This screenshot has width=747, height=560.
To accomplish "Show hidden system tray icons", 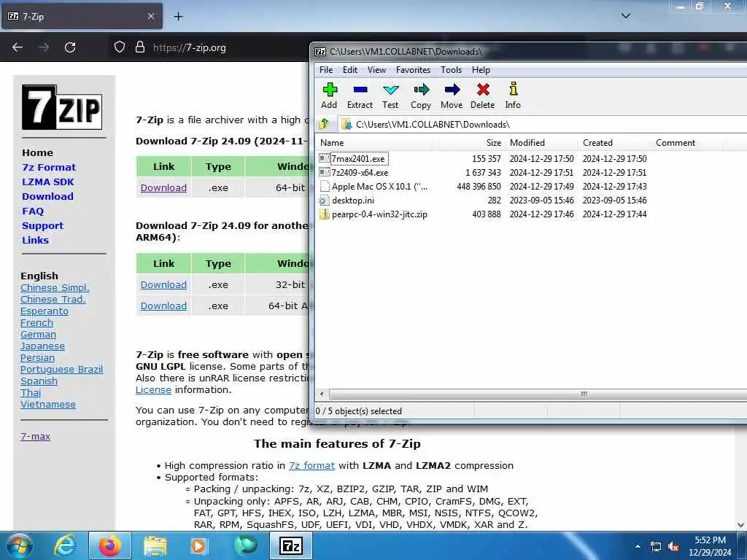I will (x=638, y=547).
